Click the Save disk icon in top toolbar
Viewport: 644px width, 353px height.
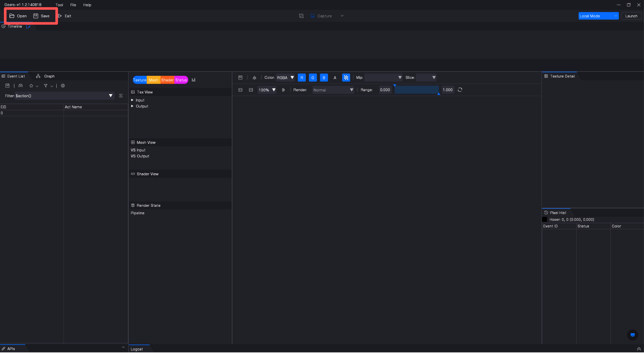(x=36, y=16)
